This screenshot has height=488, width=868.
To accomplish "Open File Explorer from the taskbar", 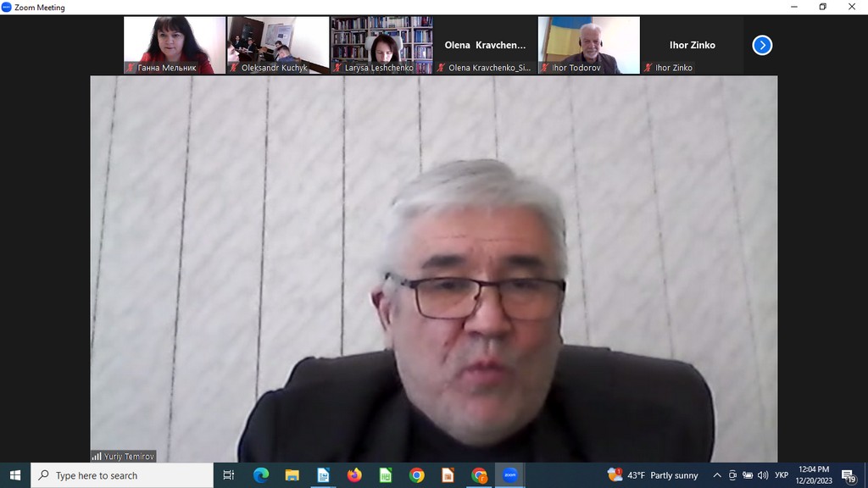I will click(292, 475).
